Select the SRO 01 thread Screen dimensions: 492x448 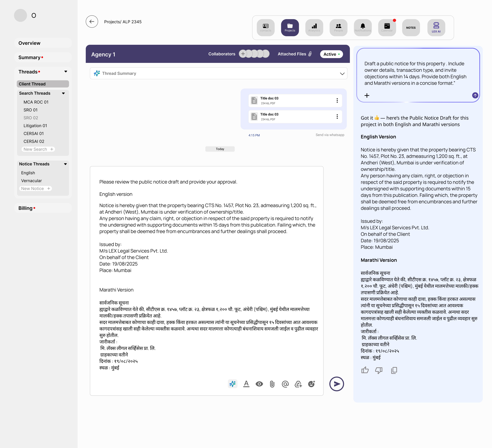[x=30, y=110]
